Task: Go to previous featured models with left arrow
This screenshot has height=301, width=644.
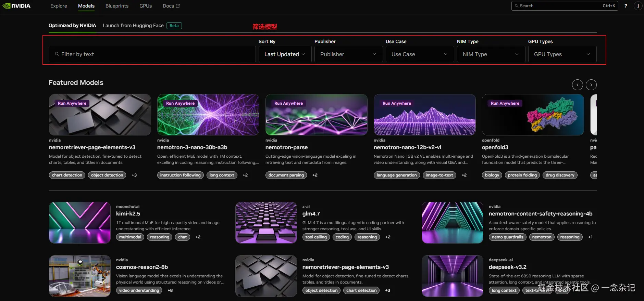Action: point(578,85)
